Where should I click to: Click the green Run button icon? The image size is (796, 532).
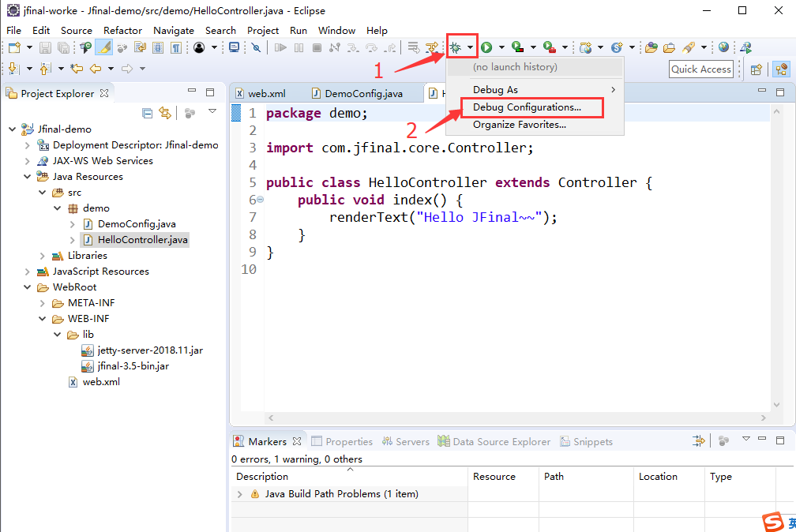[x=486, y=47]
